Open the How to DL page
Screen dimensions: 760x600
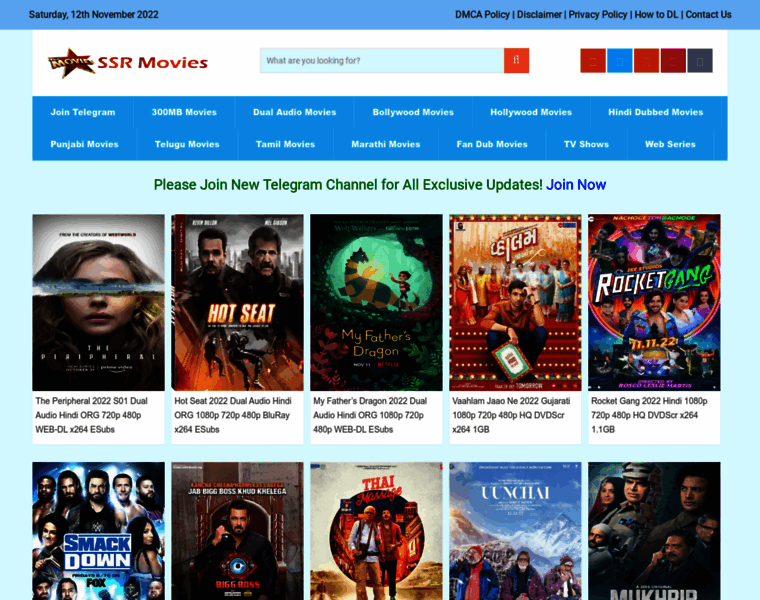coord(656,15)
